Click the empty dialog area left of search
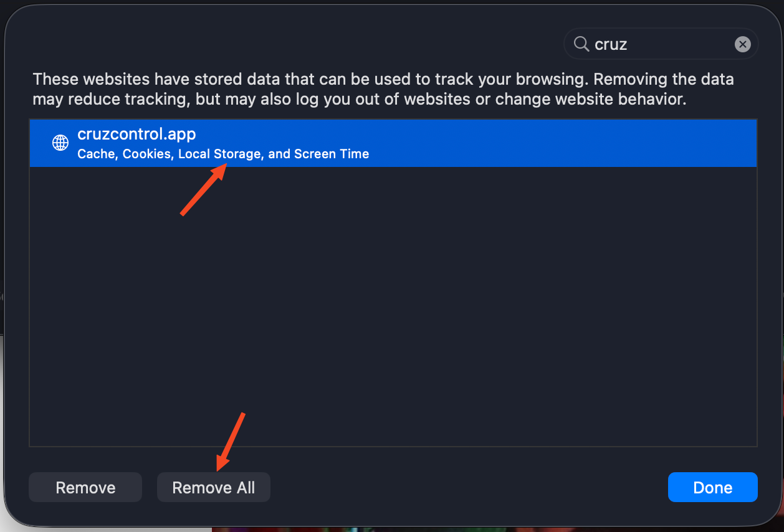Image resolution: width=784 pixels, height=532 pixels. pos(280,44)
